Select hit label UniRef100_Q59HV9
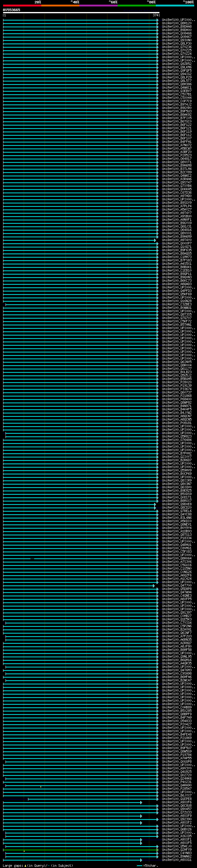The image size is (197, 868). [x=177, y=470]
